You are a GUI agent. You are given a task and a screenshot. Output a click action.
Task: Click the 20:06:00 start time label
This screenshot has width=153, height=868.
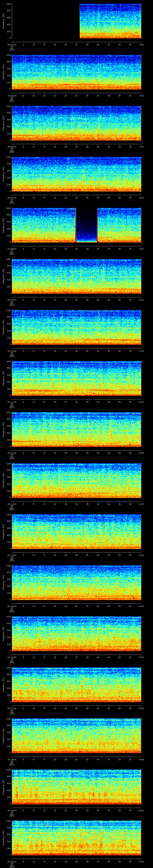(x=12, y=146)
